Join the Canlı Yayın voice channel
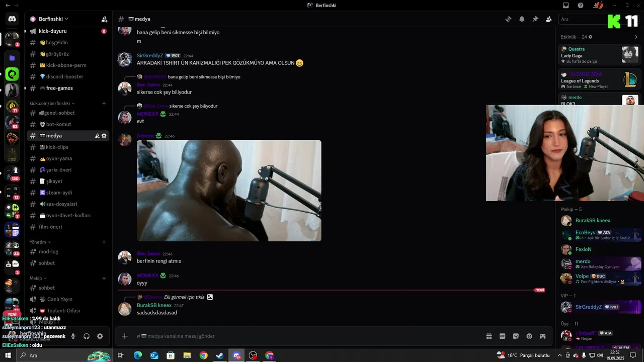Image resolution: width=644 pixels, height=362 pixels. 68,299
